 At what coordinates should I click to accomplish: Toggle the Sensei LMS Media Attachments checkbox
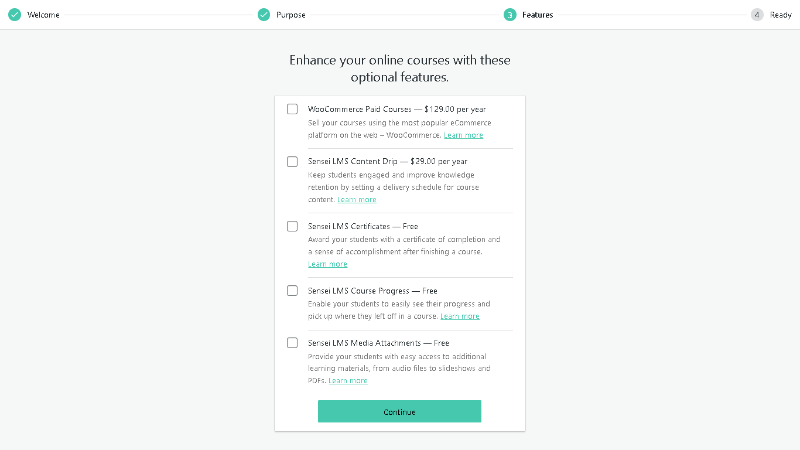(x=292, y=343)
